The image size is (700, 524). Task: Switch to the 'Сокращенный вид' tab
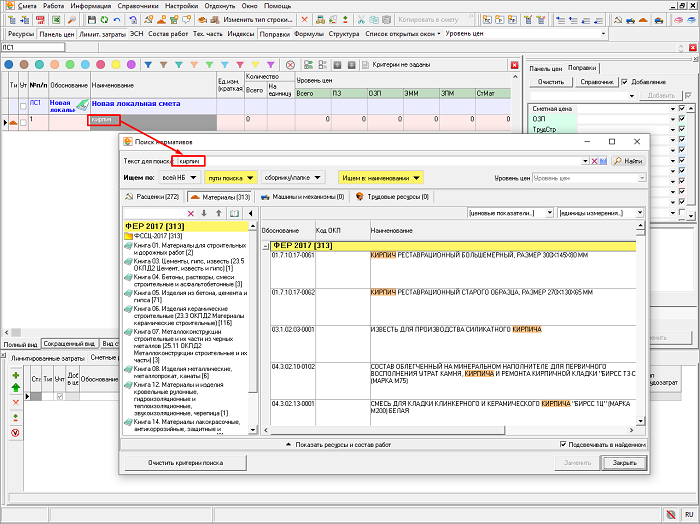coord(69,344)
